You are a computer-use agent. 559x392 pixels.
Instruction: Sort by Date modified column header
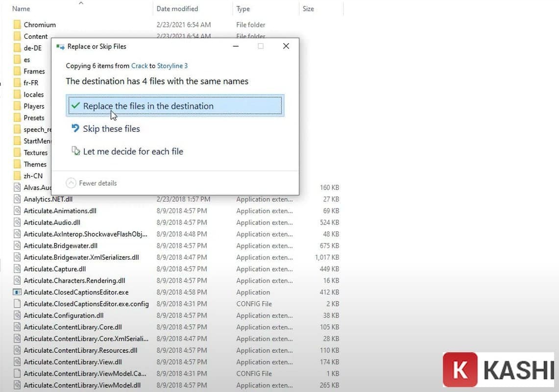click(177, 8)
